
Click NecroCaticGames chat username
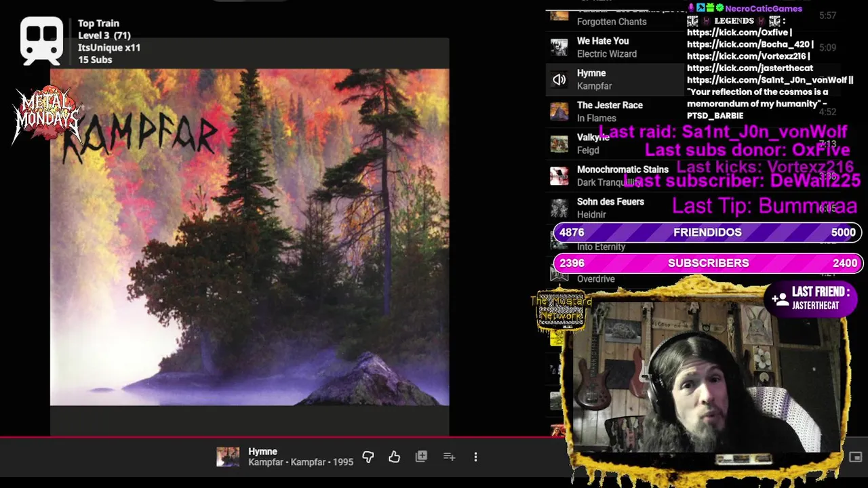[x=764, y=9]
